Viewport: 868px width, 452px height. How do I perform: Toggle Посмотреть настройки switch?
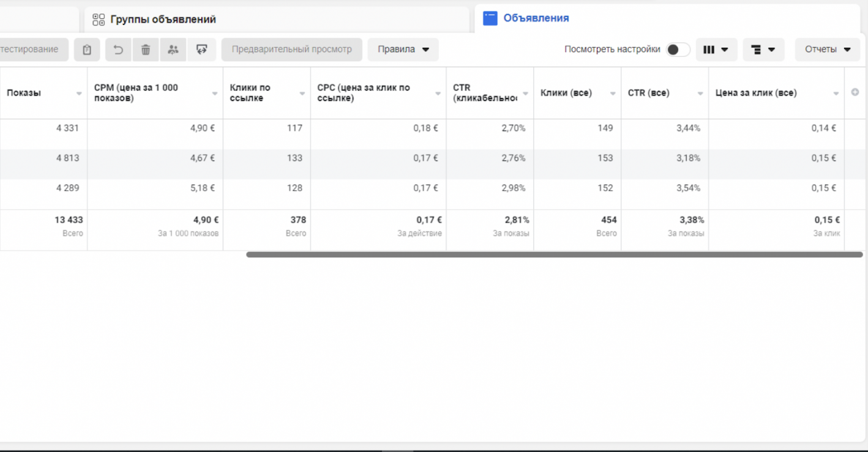[678, 50]
